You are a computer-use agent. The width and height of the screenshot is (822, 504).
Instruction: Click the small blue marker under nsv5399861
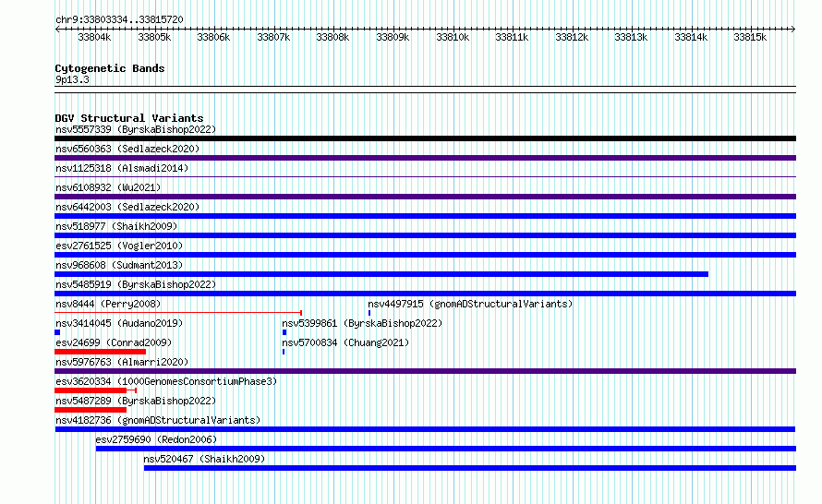[x=284, y=332]
